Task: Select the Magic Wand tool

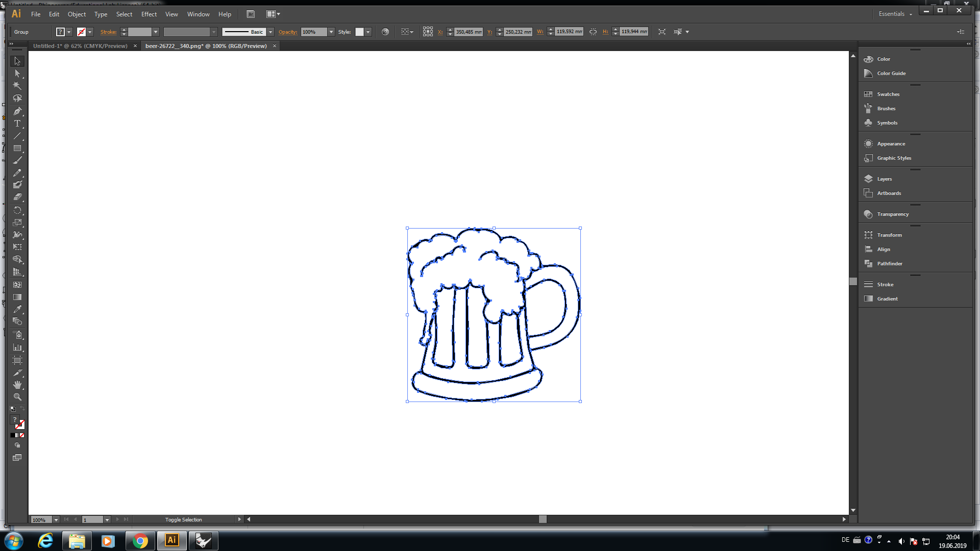Action: (17, 86)
